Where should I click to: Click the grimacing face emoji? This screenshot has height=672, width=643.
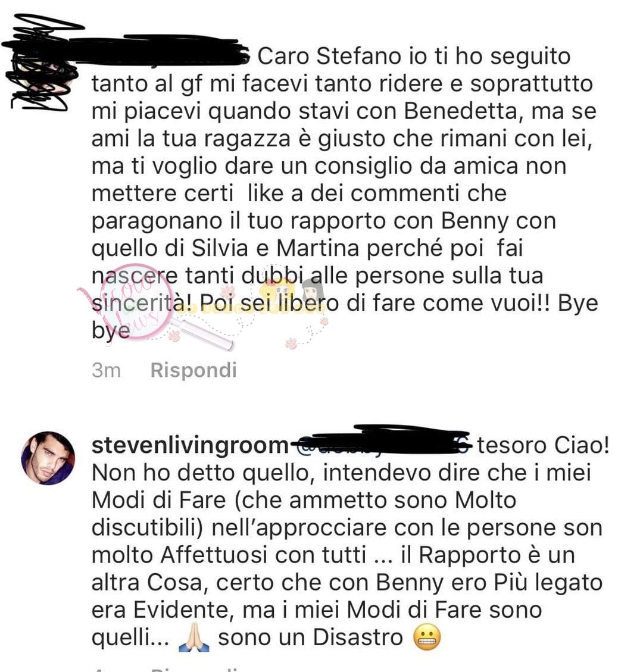pyautogui.click(x=426, y=637)
